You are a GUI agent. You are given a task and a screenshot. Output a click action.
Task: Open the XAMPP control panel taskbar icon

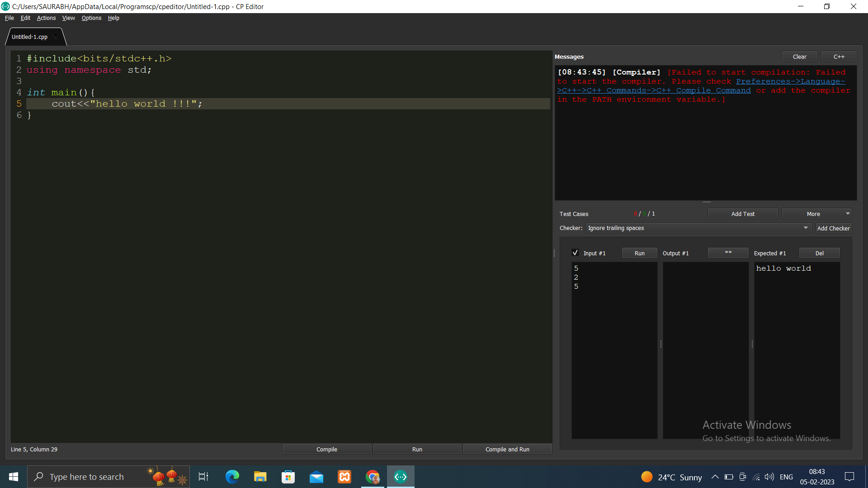344,476
